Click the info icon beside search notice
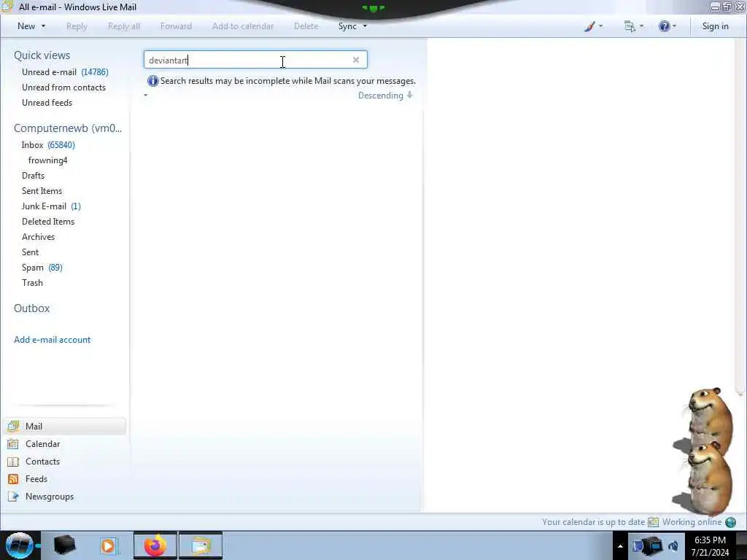 (153, 81)
